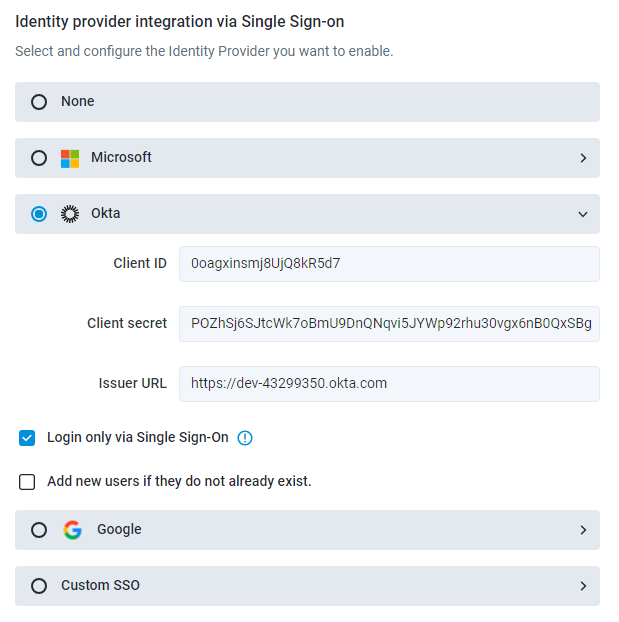The height and width of the screenshot is (622, 619).
Task: Uncheck Login only via Single Sign-On
Action: (28, 438)
